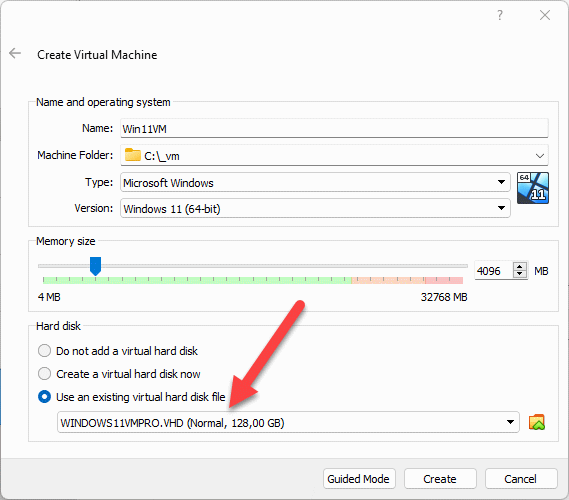Browse for a virtual hard disk file icon
The height and width of the screenshot is (500, 569).
[537, 422]
